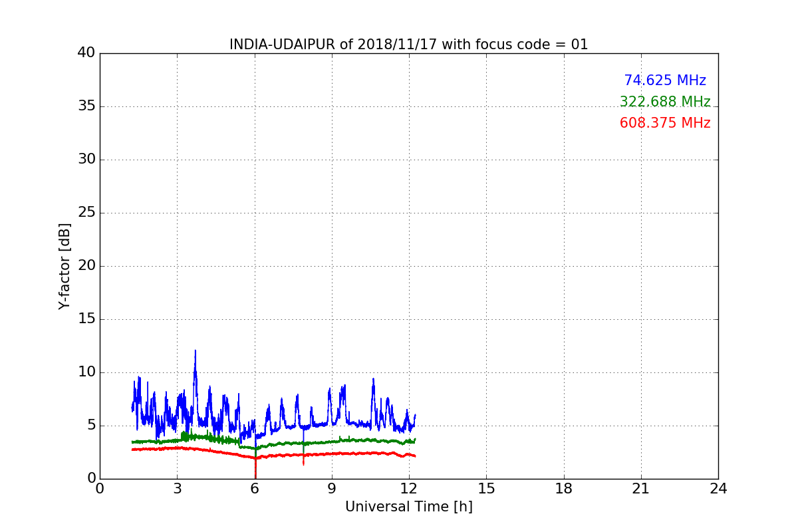Select the green 322.688 MHz legend label

click(x=665, y=102)
